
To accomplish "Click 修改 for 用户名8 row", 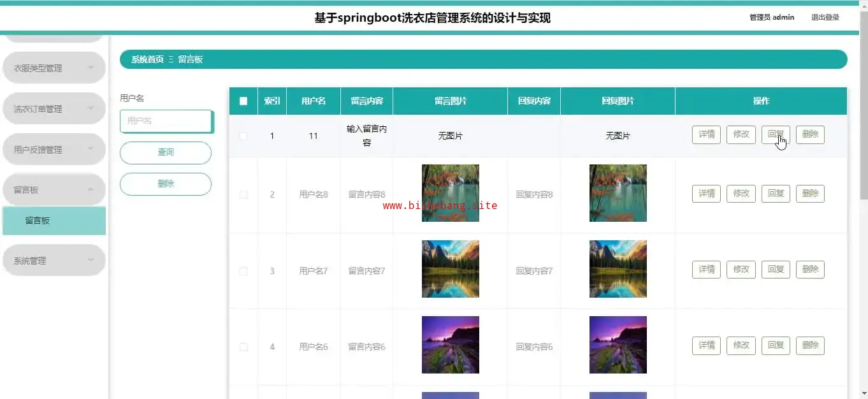I will point(741,194).
